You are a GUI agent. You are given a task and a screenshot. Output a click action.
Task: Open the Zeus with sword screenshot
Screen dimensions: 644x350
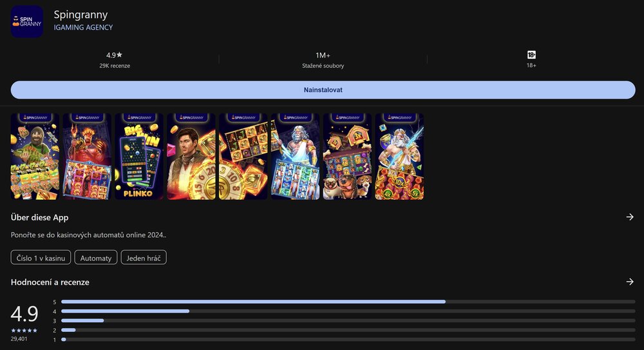[296, 157]
